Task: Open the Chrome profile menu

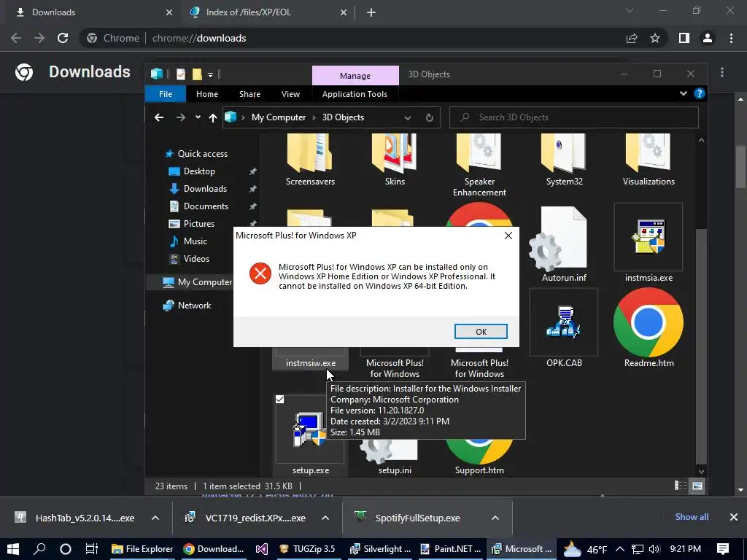Action: (x=708, y=38)
